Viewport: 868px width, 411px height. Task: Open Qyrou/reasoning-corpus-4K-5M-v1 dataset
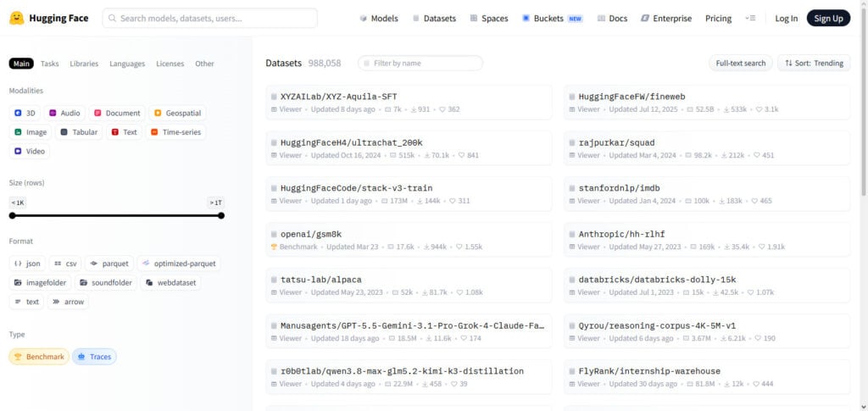click(707, 331)
